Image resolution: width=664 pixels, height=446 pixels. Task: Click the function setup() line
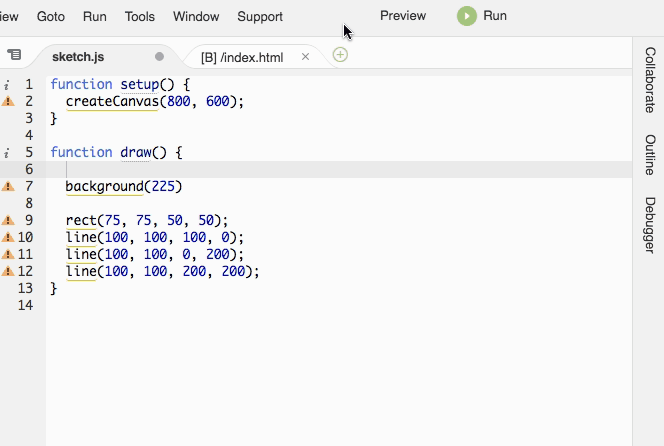pos(120,84)
